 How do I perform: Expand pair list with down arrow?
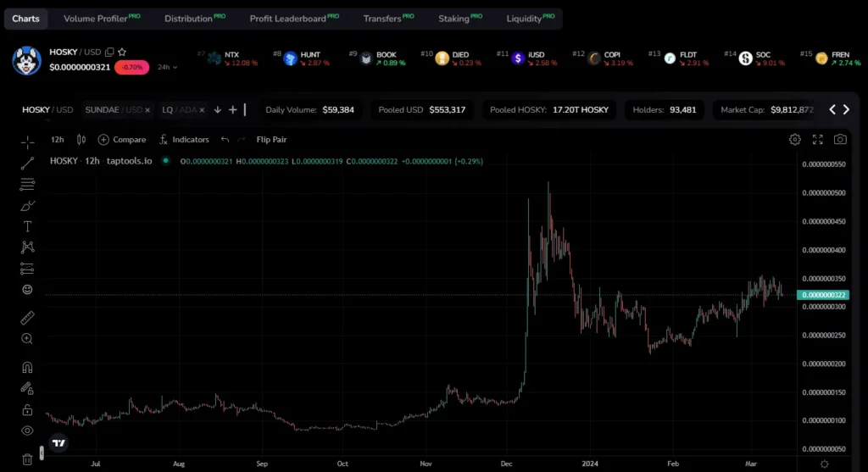click(218, 109)
